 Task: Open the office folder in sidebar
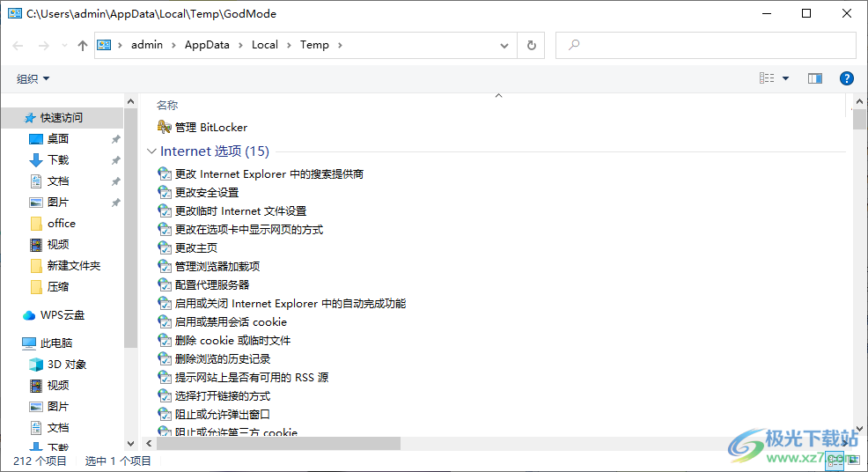pyautogui.click(x=61, y=224)
